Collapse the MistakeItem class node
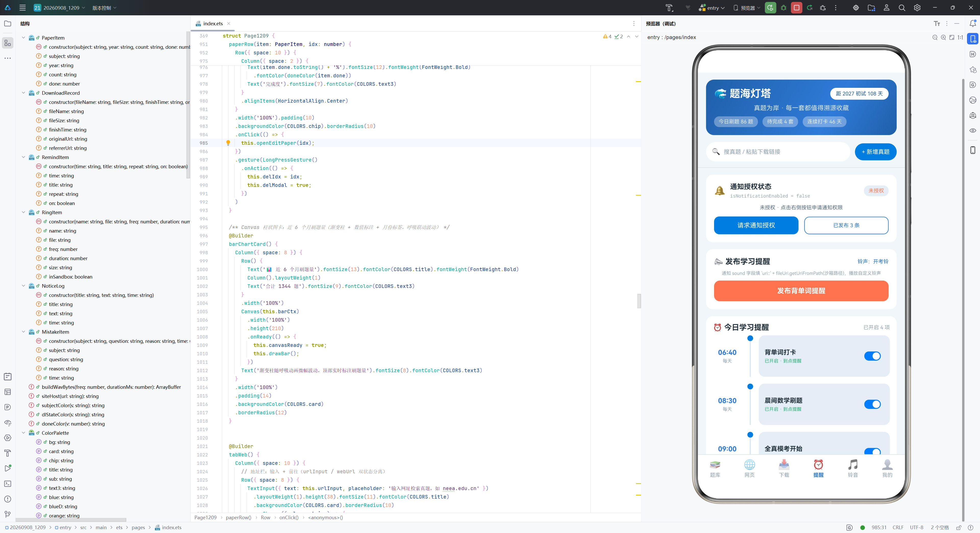980x533 pixels. (x=23, y=332)
